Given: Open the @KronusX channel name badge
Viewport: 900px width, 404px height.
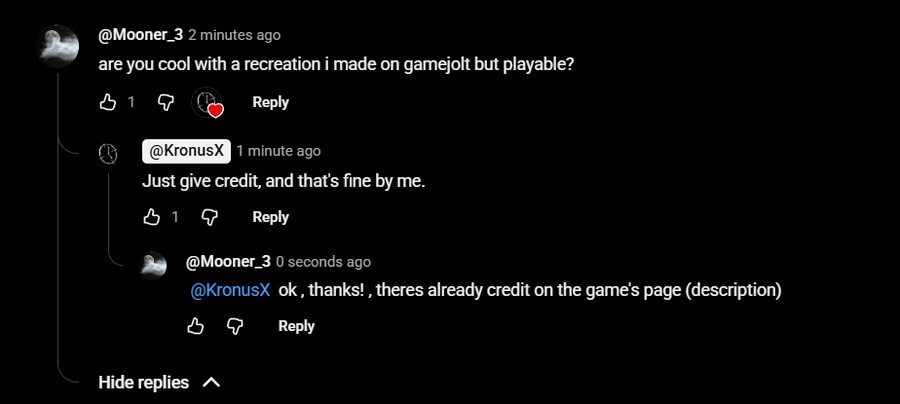Looking at the screenshot, I should click(186, 151).
